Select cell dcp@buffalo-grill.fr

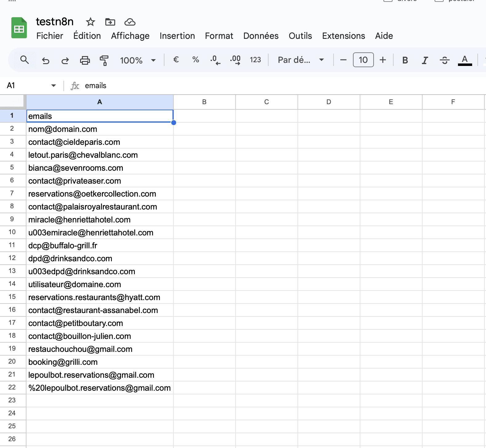(100, 246)
